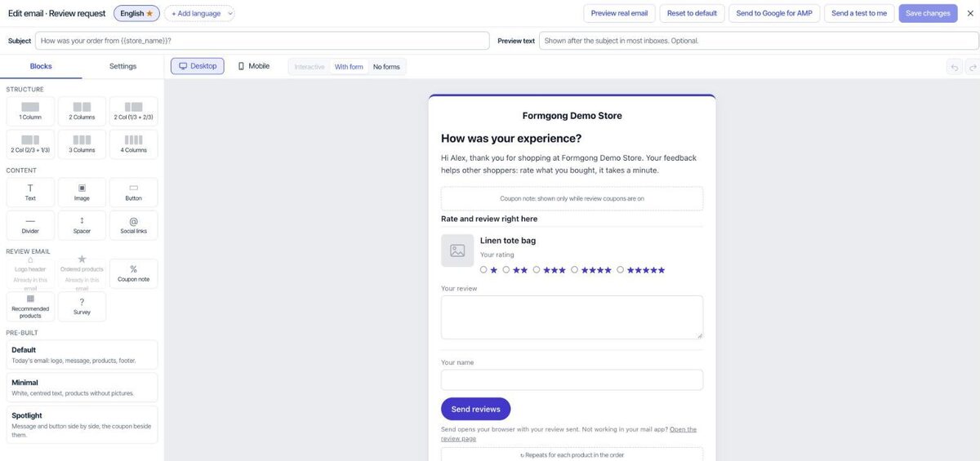Click the Your review text area
Viewport: 980px width, 461px height.
click(x=572, y=317)
